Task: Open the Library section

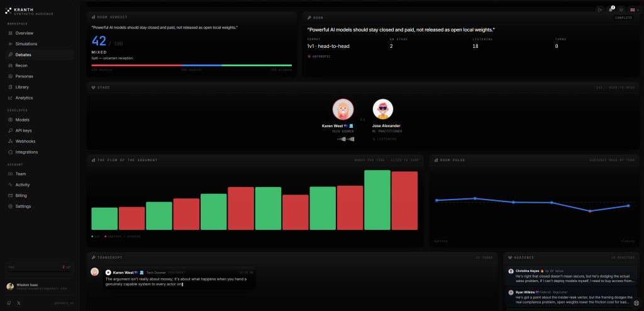Action: pos(40,87)
